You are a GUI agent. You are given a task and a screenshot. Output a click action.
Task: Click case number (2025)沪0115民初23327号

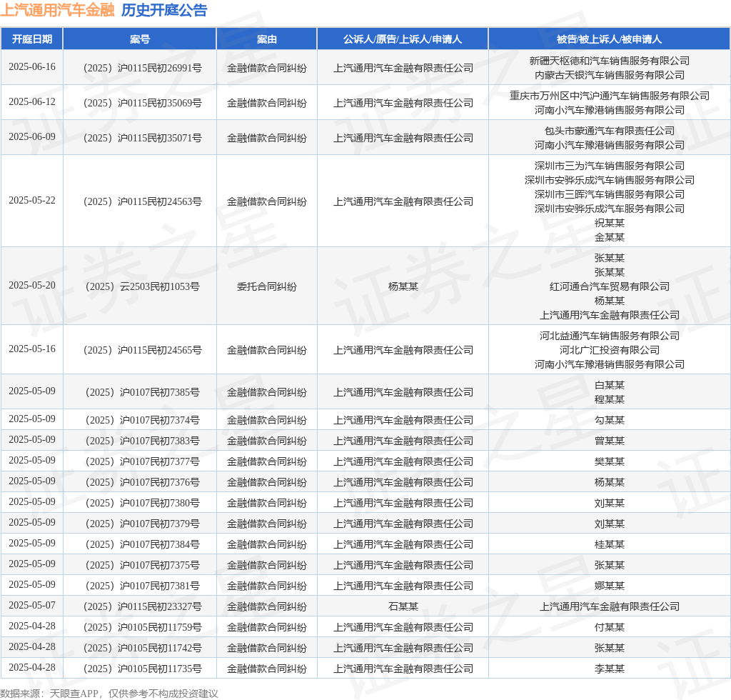[142, 606]
